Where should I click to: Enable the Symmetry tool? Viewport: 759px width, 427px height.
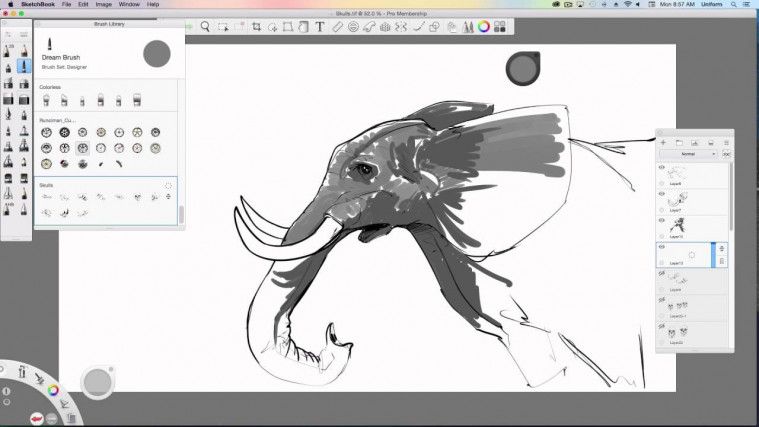coord(401,27)
